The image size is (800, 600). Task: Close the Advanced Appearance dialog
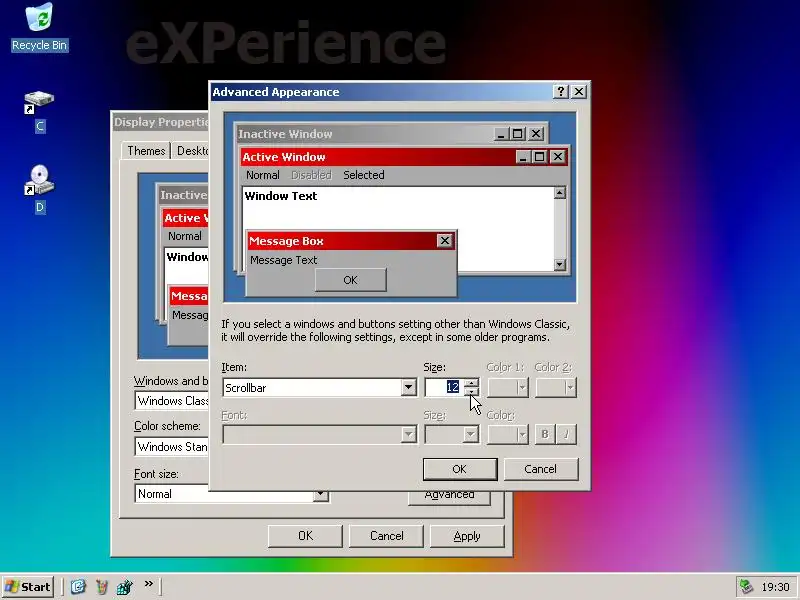coord(579,91)
